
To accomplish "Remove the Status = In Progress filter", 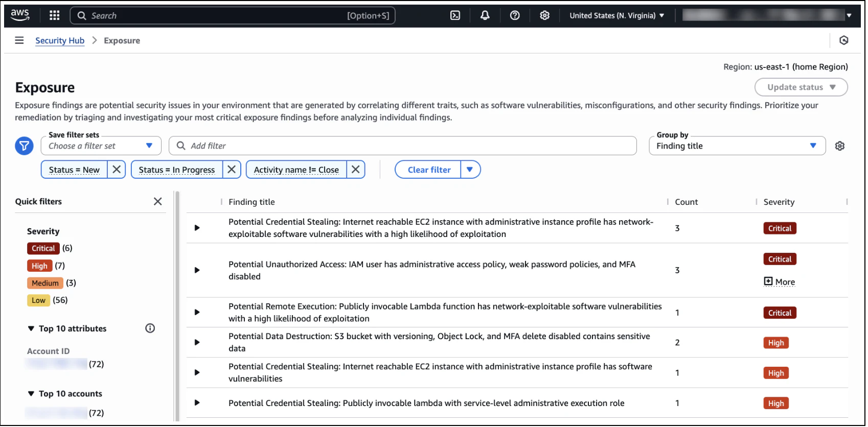I will pos(232,170).
